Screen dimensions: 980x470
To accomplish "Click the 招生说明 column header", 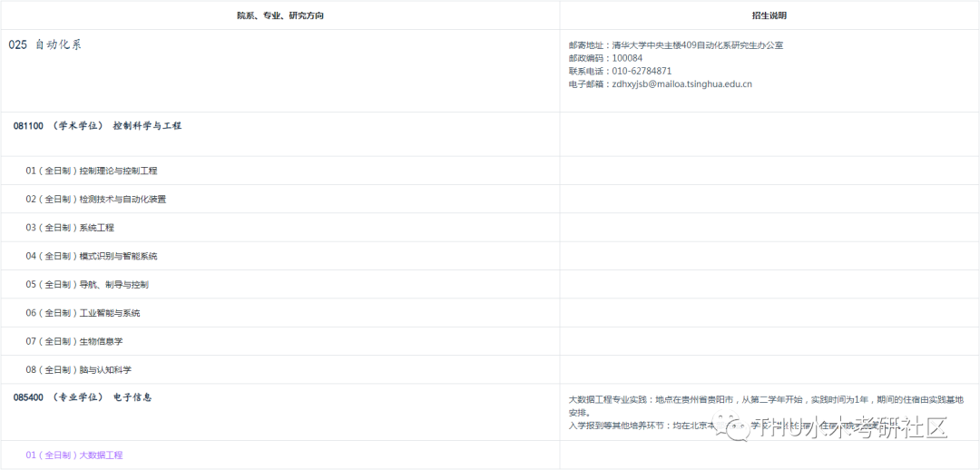I will click(x=769, y=15).
